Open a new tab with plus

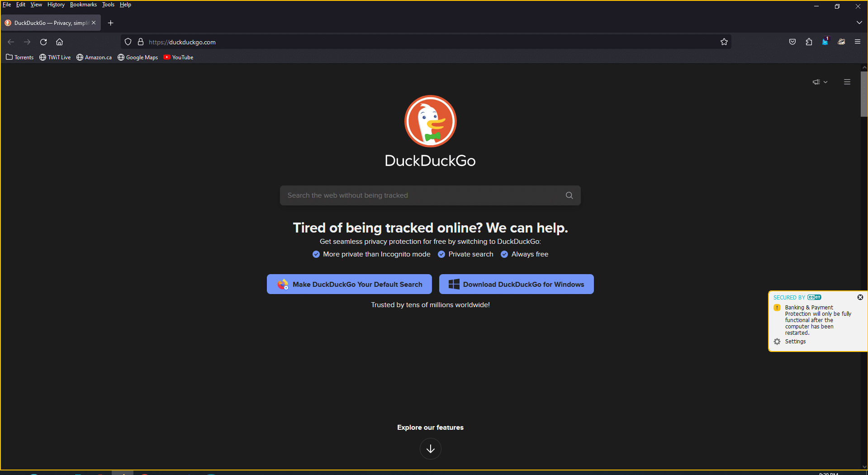coord(111,23)
